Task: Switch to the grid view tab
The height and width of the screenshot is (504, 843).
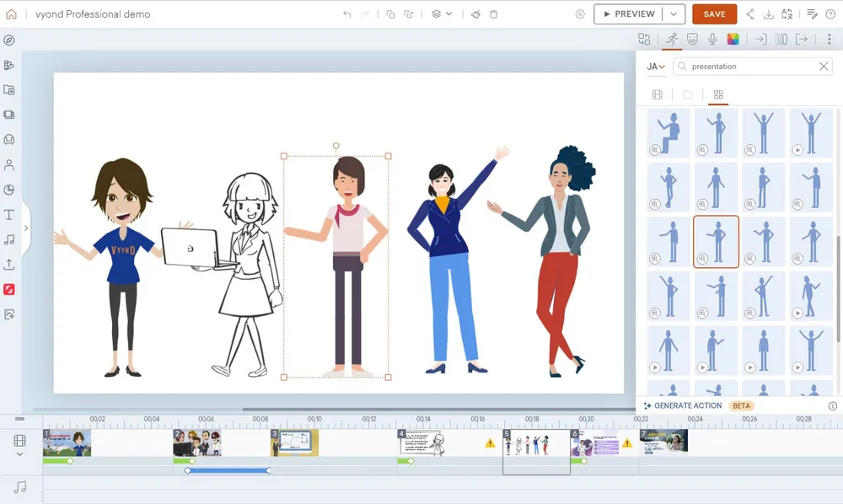Action: [718, 94]
